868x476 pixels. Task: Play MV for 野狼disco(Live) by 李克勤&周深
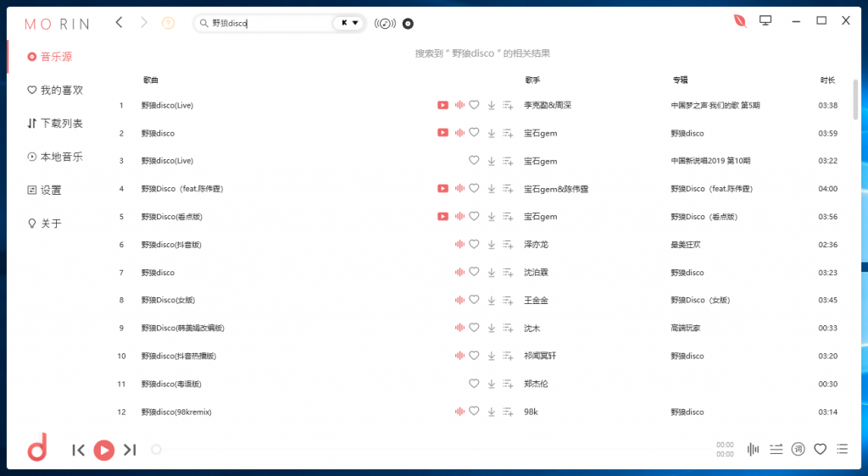click(442, 105)
